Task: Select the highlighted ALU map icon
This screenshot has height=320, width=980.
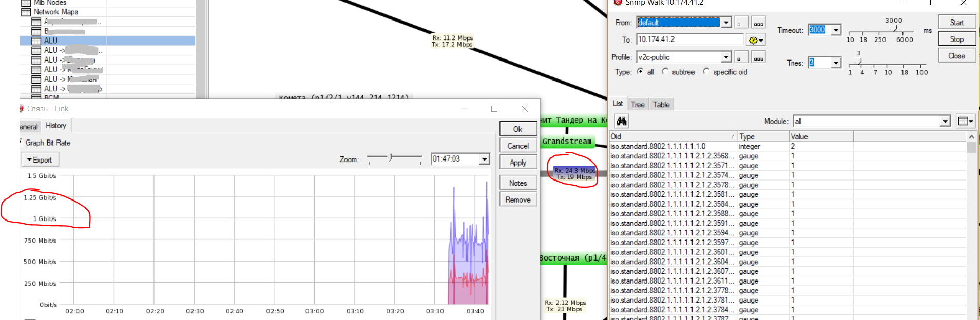Action: pyautogui.click(x=36, y=41)
